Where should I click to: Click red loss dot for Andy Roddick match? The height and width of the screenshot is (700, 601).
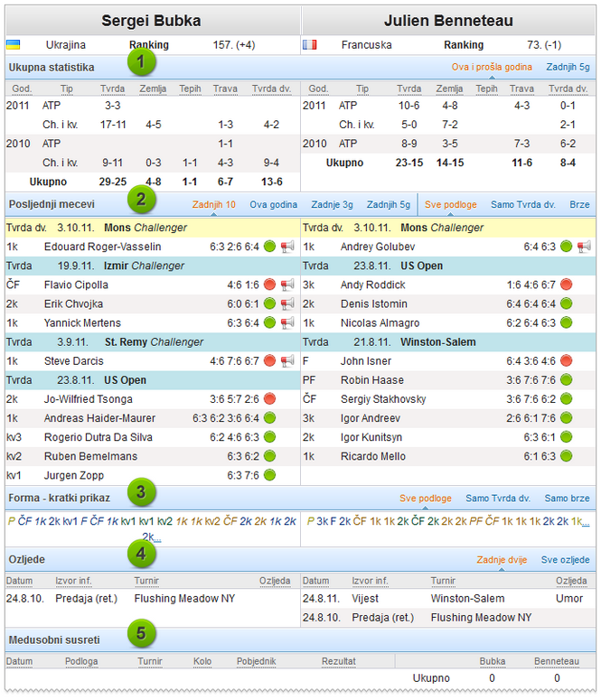[566, 285]
